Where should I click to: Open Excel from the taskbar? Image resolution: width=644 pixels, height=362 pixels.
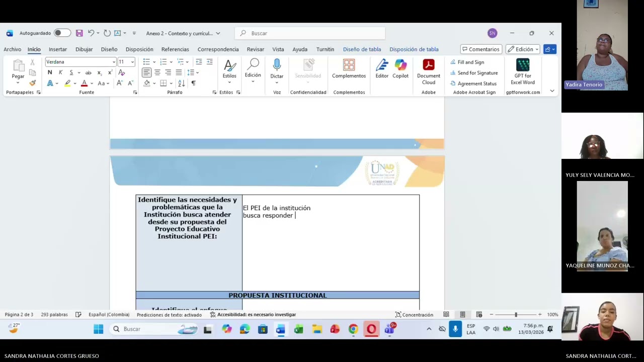click(298, 329)
